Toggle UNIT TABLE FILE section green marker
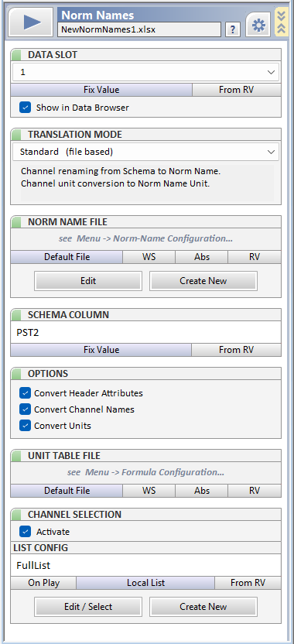Image resolution: width=294 pixels, height=644 pixels. click(15, 456)
